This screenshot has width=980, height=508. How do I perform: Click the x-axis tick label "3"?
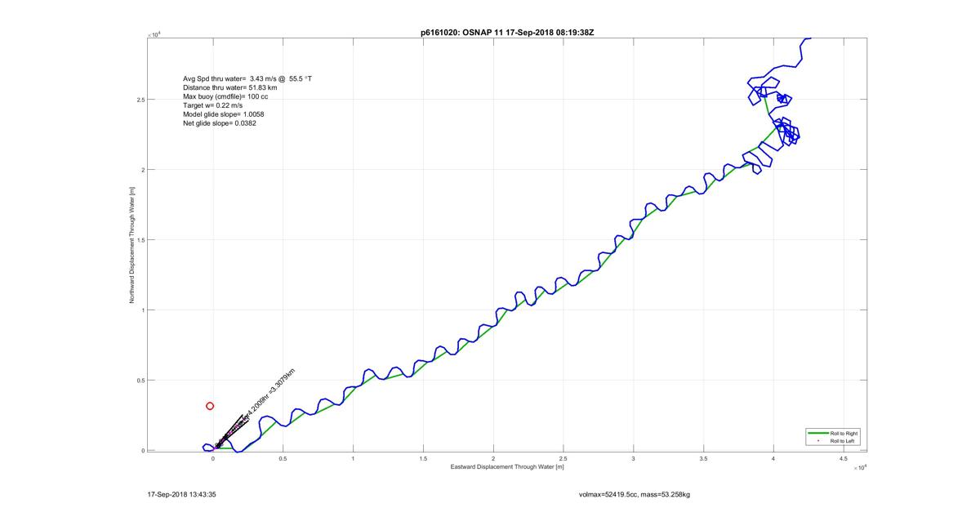[633, 459]
